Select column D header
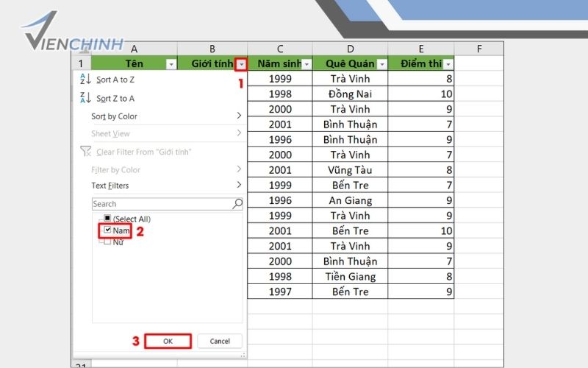 point(351,49)
